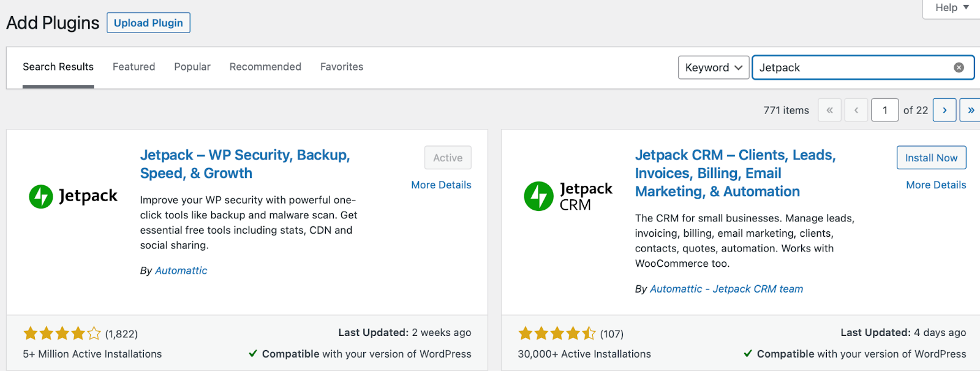
Task: Click the Jetpack CRM plugin logo
Action: point(568,196)
